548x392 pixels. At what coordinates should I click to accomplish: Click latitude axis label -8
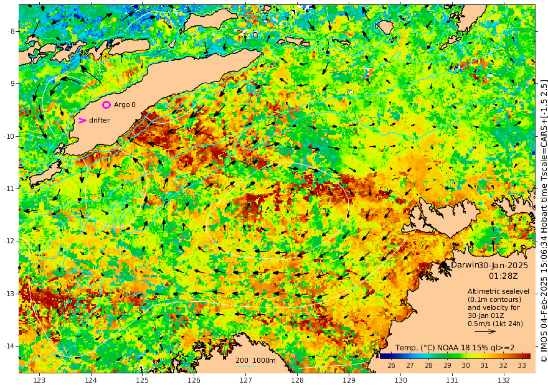pyautogui.click(x=12, y=31)
